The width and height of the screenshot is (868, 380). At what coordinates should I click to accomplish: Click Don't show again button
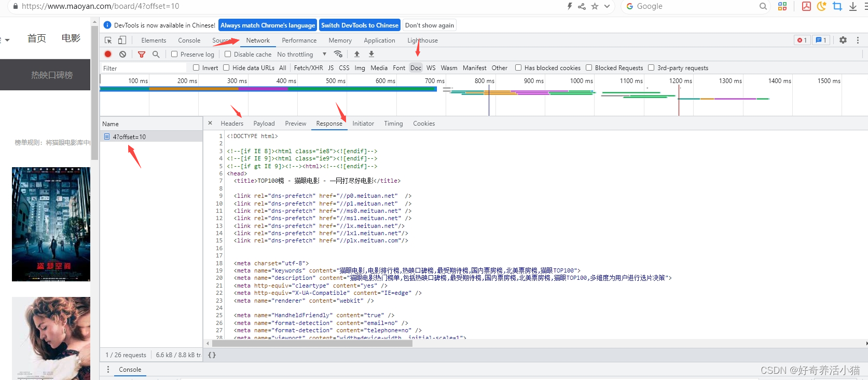pyautogui.click(x=430, y=25)
